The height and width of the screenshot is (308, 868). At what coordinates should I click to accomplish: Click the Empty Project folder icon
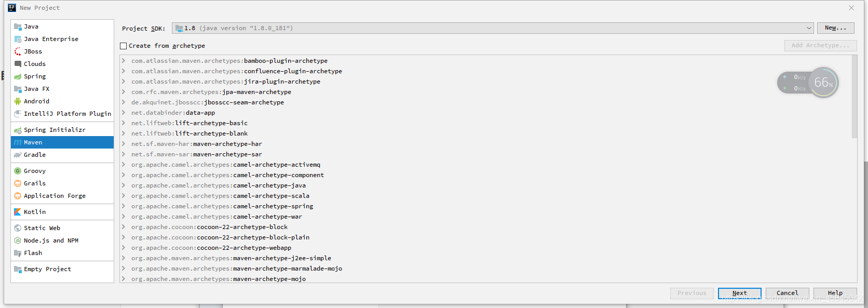pyautogui.click(x=18, y=269)
